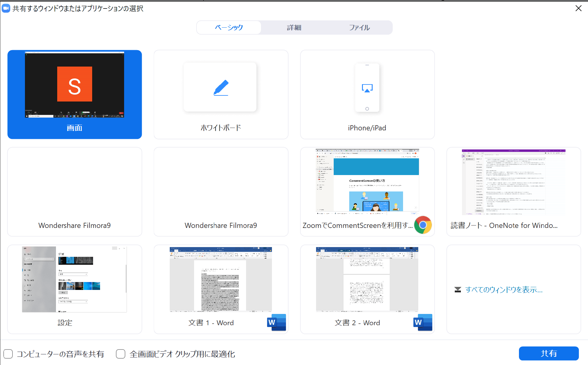
Task: Check 全画面ビデオ クリップ用に最適化 option
Action: [x=121, y=354]
